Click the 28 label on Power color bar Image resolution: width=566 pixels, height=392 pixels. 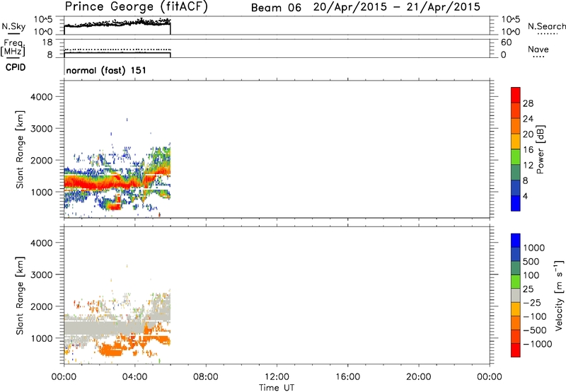point(528,103)
